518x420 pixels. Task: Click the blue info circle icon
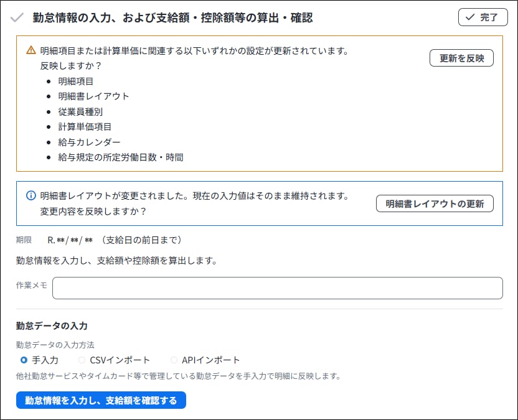pos(31,196)
